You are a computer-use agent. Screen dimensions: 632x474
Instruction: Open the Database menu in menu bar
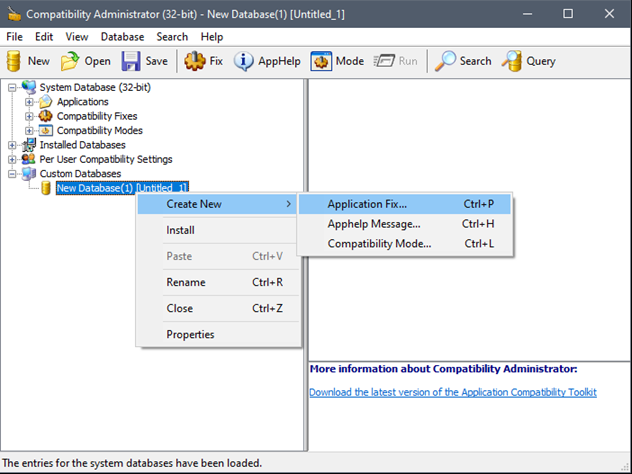click(122, 36)
